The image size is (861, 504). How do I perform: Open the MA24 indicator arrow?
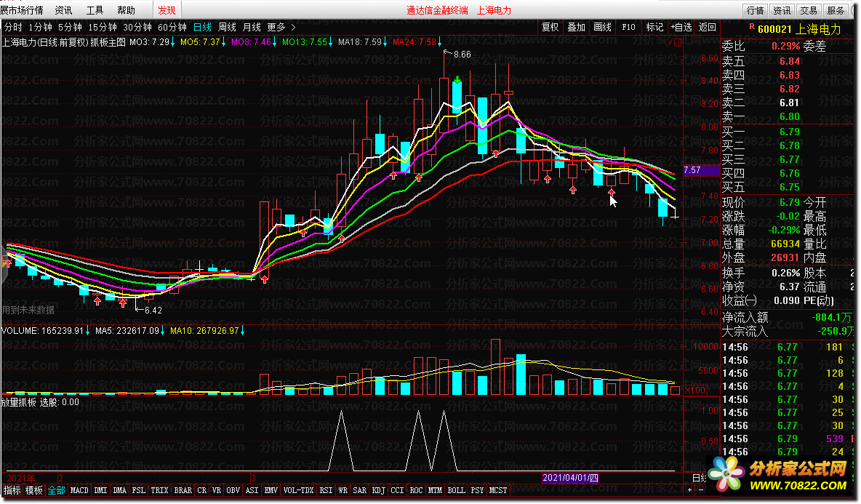[440, 42]
